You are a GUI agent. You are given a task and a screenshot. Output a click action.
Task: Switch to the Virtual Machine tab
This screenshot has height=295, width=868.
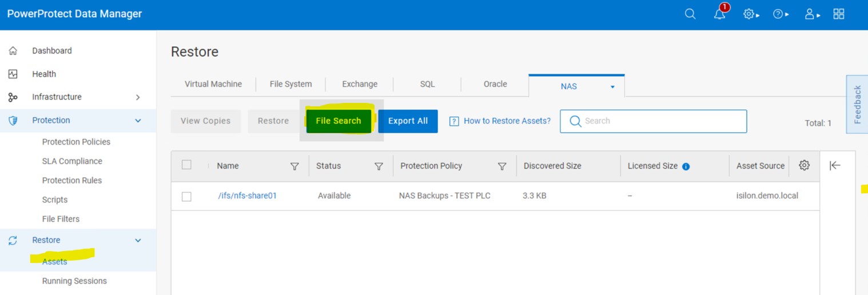coord(213,84)
